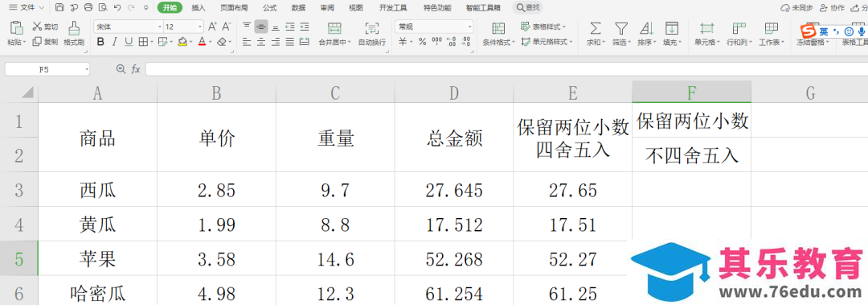Click the 未同步 sync status button

(x=796, y=8)
